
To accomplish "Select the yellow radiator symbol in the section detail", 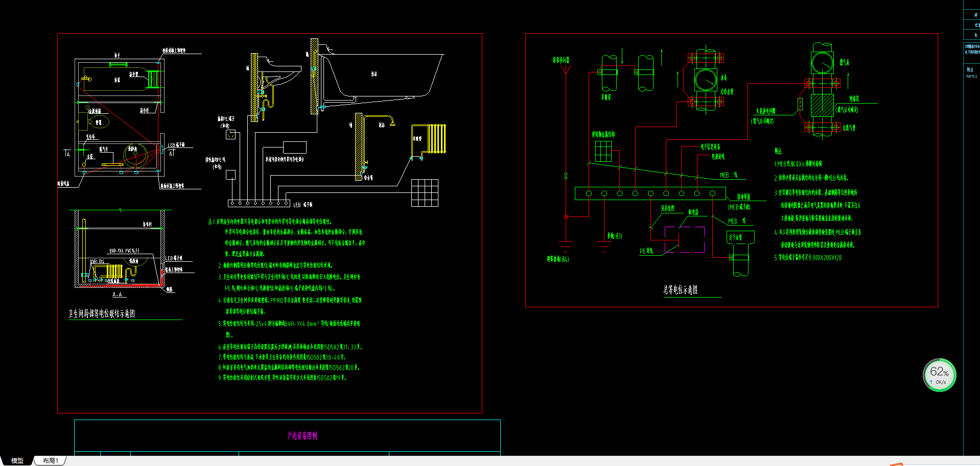I will 437,139.
